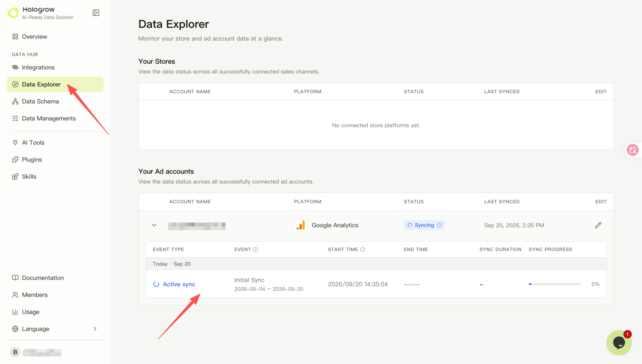Click info icon next to START TIME

coord(362,250)
